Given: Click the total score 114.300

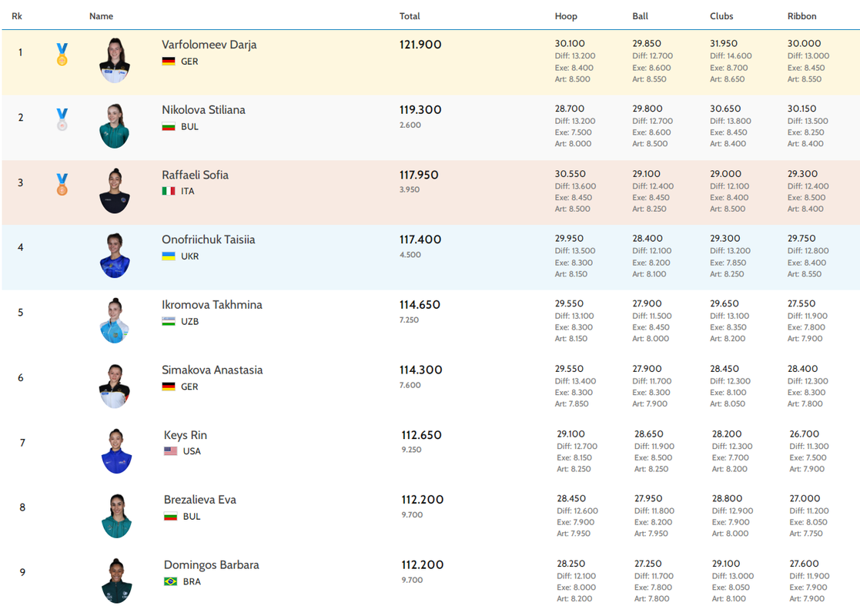Looking at the screenshot, I should pos(420,370).
